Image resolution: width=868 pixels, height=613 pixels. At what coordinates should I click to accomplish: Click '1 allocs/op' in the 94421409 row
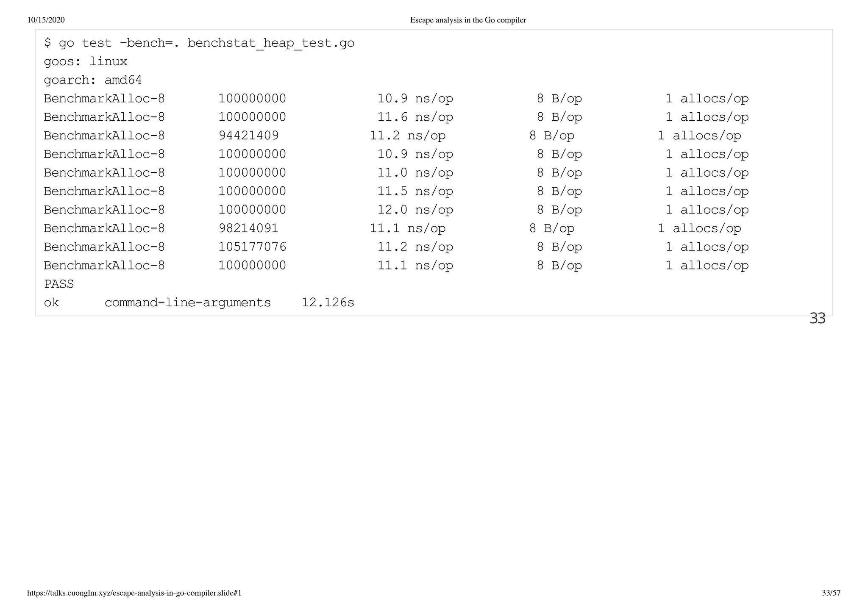[x=699, y=136]
